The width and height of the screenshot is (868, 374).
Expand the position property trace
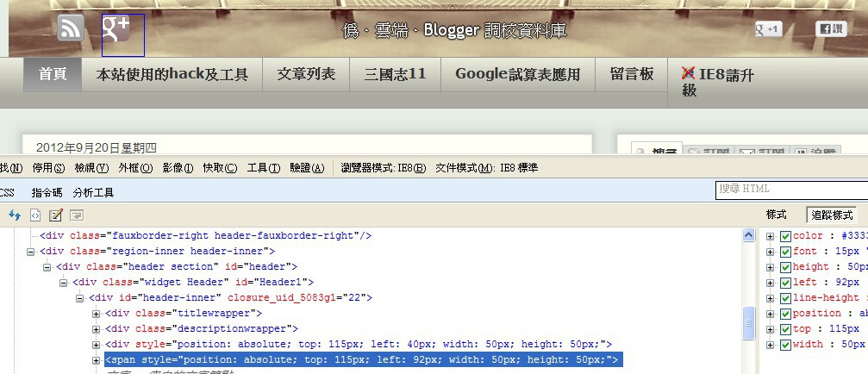(770, 314)
